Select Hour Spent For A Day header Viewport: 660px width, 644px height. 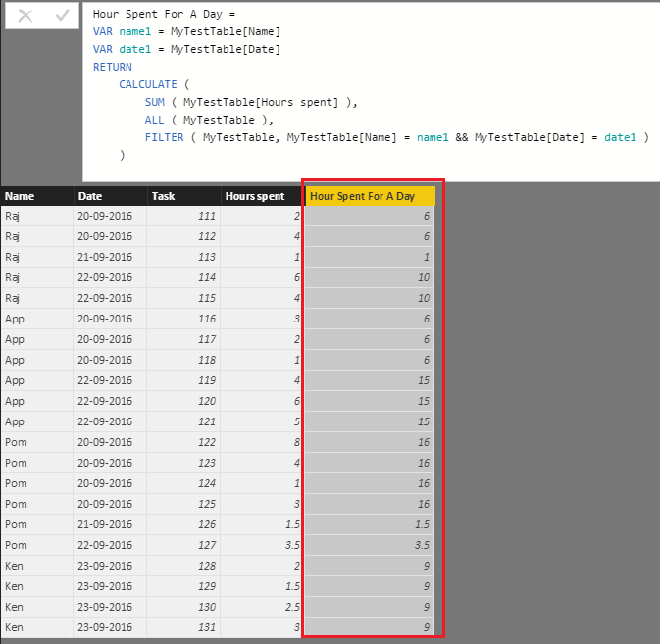pos(370,196)
